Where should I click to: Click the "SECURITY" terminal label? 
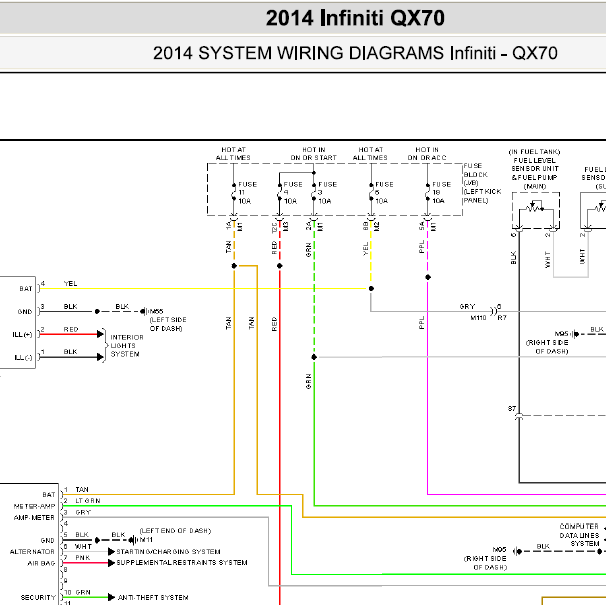pyautogui.click(x=38, y=598)
